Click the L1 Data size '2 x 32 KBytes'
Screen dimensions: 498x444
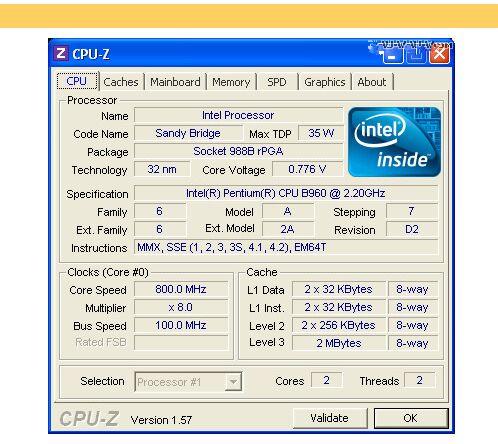[339, 289]
